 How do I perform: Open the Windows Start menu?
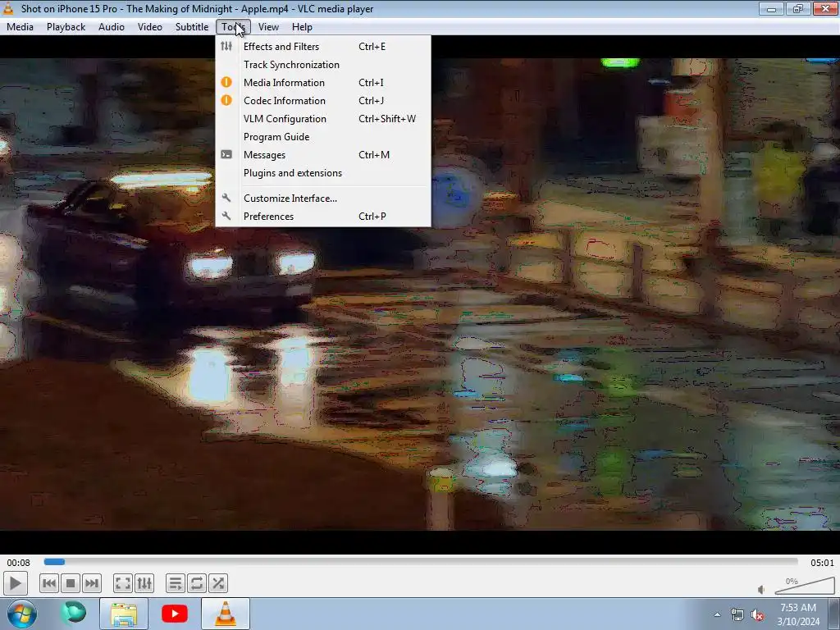[22, 614]
